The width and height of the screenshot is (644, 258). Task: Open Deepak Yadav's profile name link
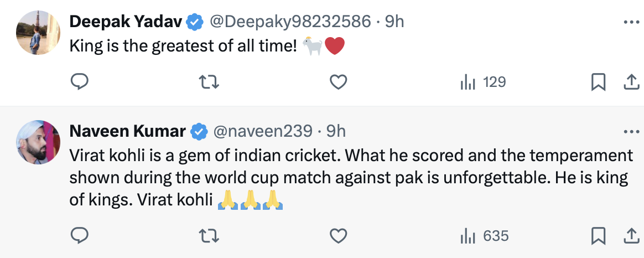(126, 22)
